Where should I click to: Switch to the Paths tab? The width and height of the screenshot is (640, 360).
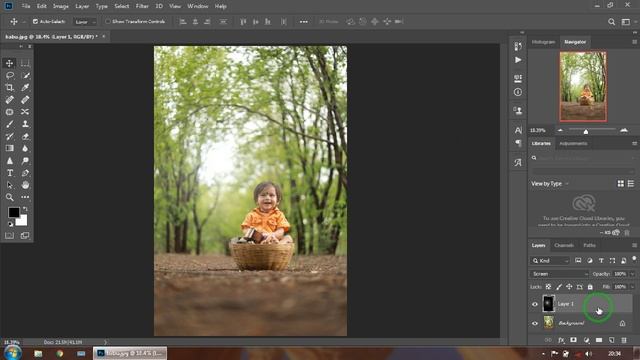pos(589,245)
